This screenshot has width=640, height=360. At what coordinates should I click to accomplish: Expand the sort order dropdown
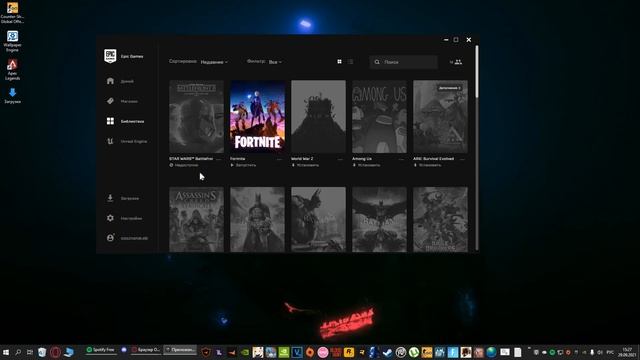coord(214,62)
